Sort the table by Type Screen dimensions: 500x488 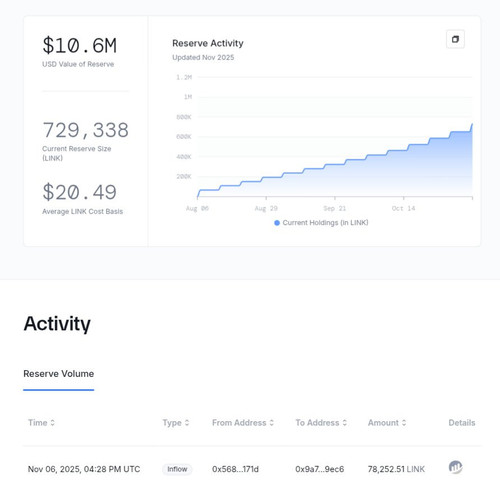click(x=176, y=423)
